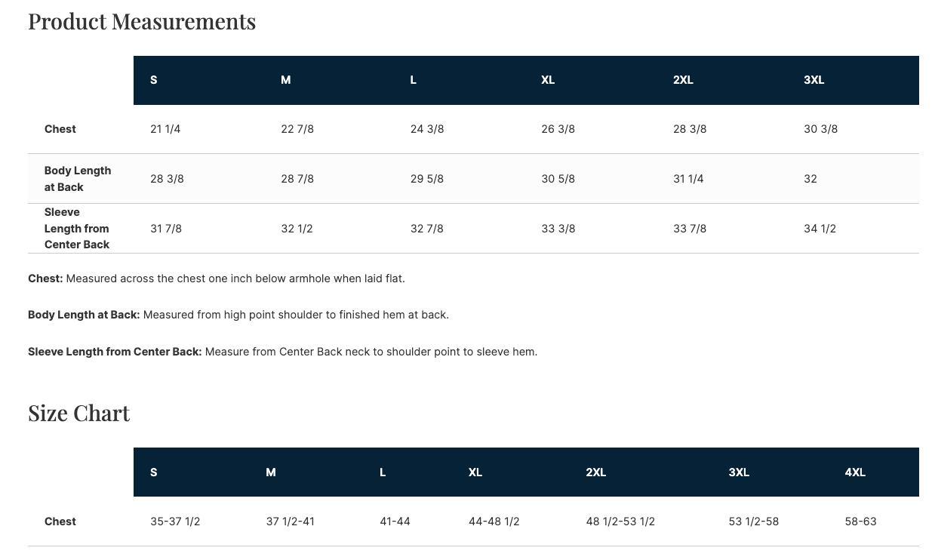Click the 30 3/8 chest value for 3XL
The height and width of the screenshot is (560, 935).
(820, 129)
